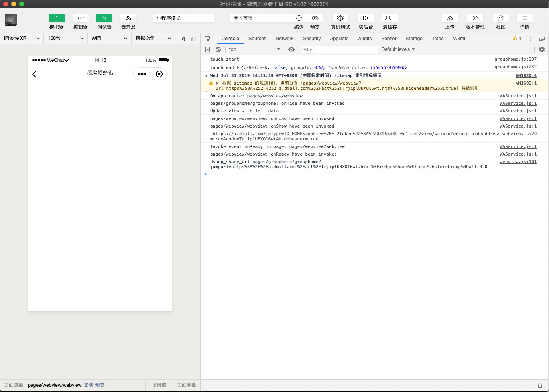Start real device debugging (真机调试)
This screenshot has height=392, width=549.
(x=340, y=18)
